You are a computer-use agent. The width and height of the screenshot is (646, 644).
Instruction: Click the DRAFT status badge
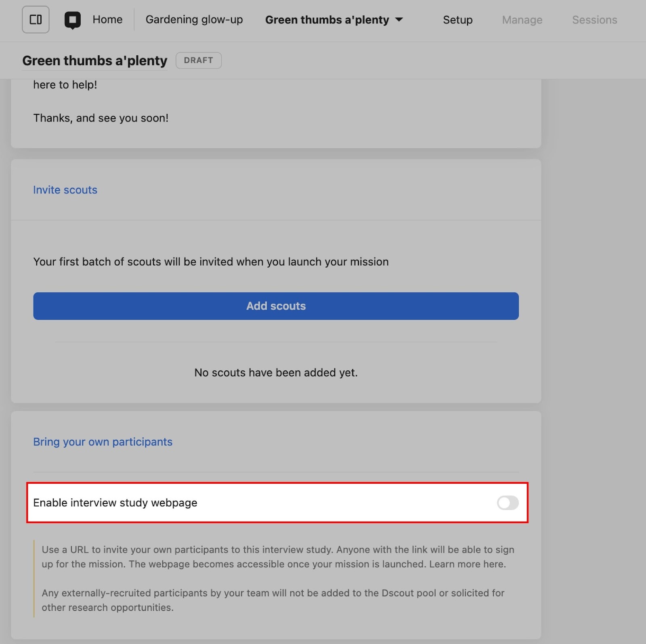[x=198, y=60]
